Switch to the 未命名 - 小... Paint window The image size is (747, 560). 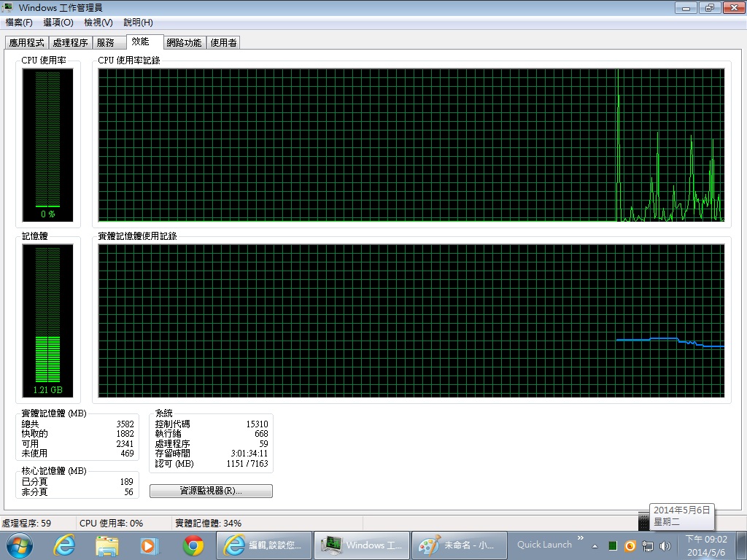[x=460, y=545]
